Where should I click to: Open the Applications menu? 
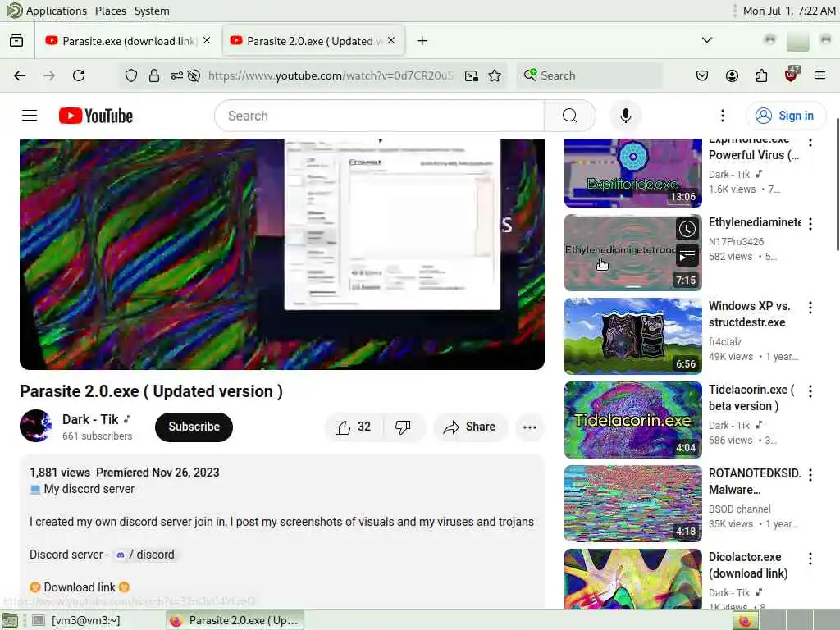pyautogui.click(x=46, y=11)
